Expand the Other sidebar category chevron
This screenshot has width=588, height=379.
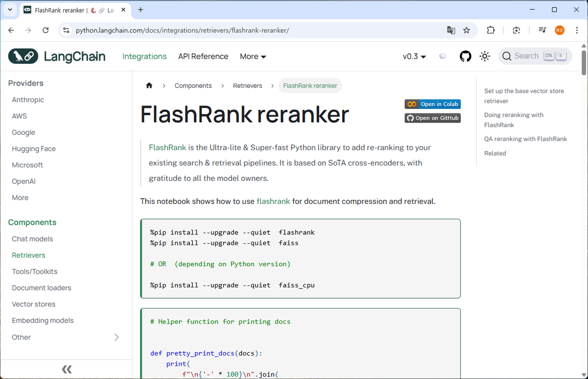click(x=117, y=337)
